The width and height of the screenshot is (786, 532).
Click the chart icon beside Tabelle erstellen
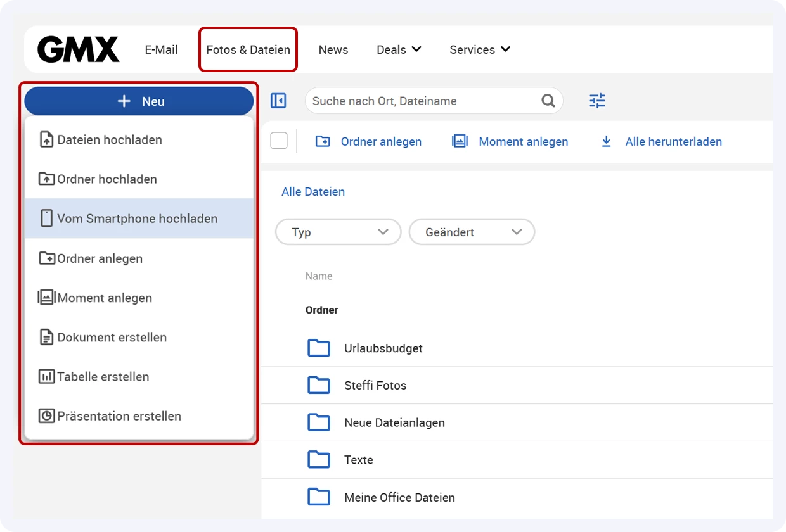click(46, 377)
